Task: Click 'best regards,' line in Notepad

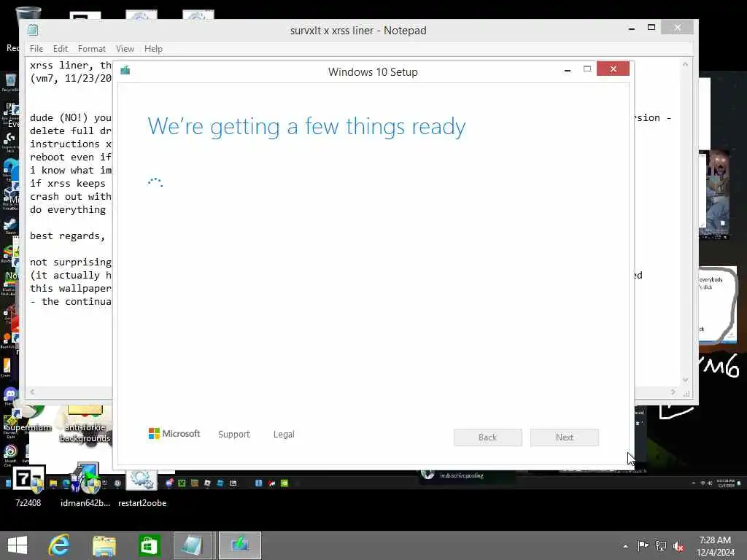Action: (67, 236)
